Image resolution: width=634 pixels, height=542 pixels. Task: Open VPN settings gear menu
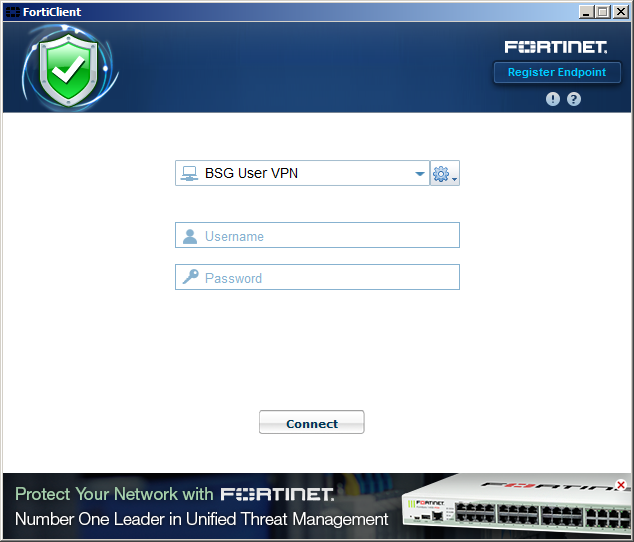point(444,174)
